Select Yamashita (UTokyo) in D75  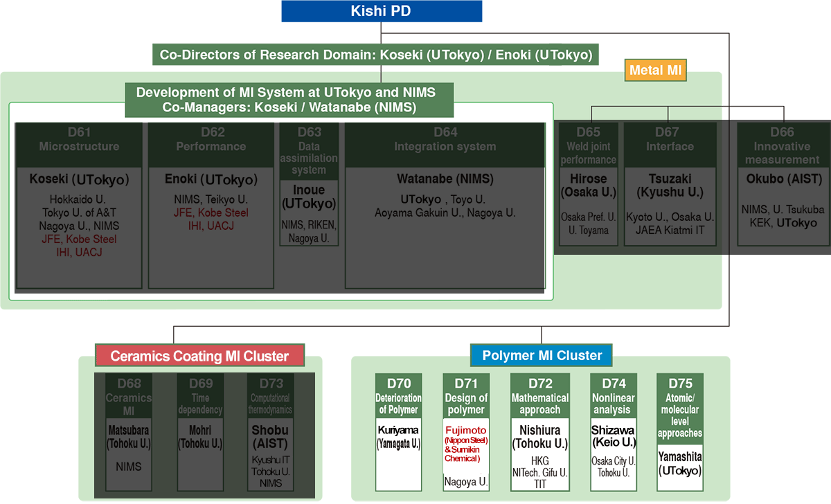click(680, 463)
